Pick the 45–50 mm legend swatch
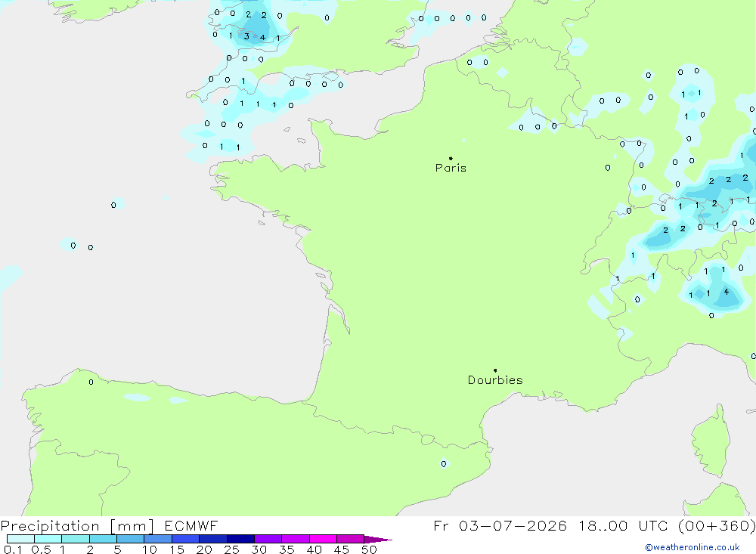The width and height of the screenshot is (756, 554). [x=351, y=539]
